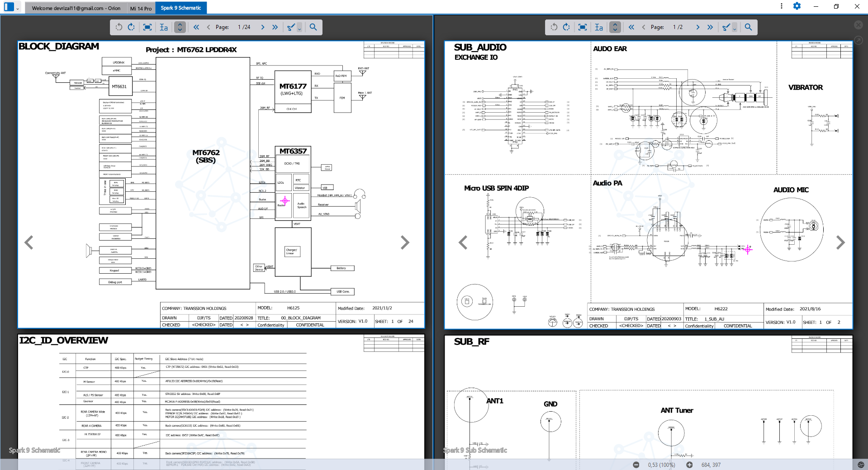Jump to last page of 2-page sub schematic
The width and height of the screenshot is (868, 470).
pyautogui.click(x=710, y=27)
